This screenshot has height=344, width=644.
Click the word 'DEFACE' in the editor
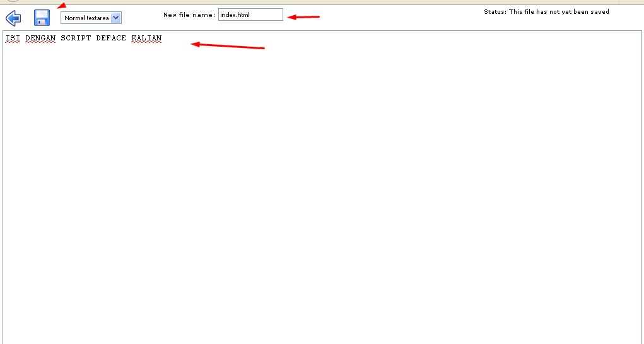click(111, 39)
